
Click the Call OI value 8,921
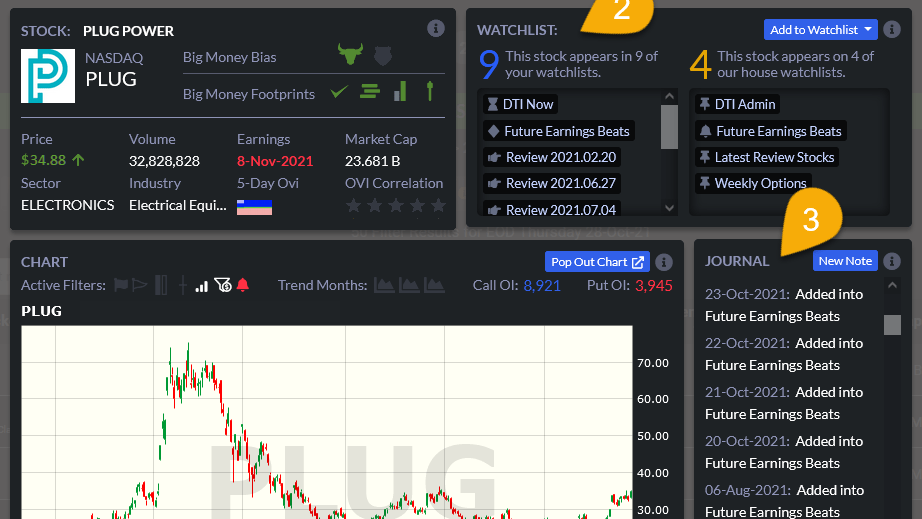click(542, 286)
